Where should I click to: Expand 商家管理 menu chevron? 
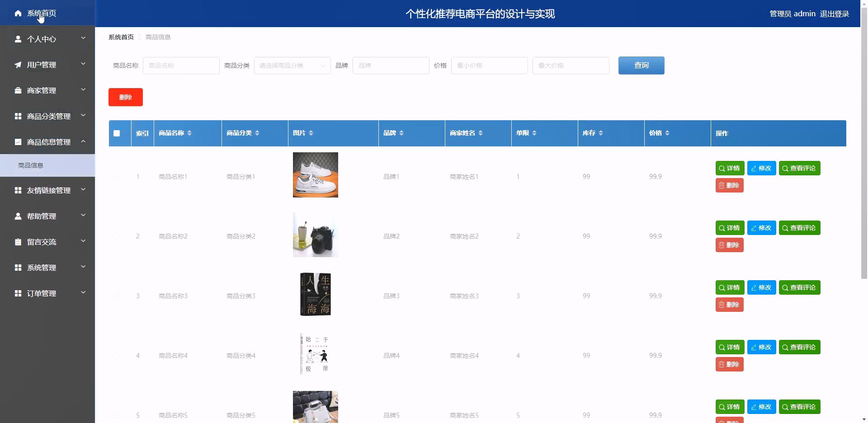(83, 90)
